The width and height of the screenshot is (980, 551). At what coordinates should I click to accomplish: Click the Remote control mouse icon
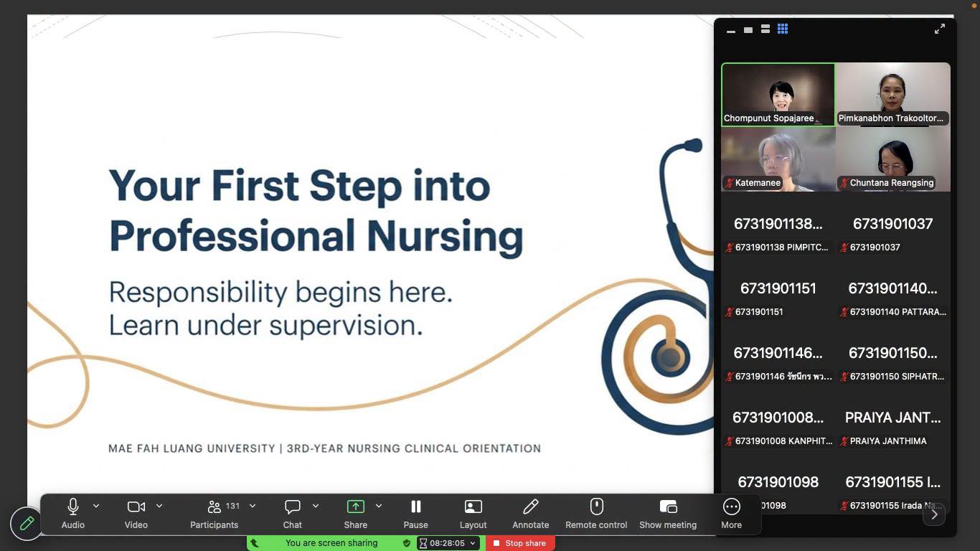point(596,507)
